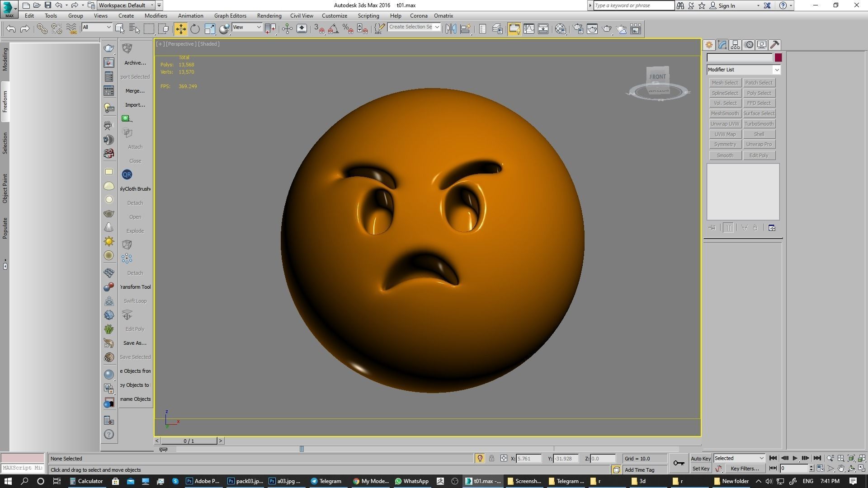868x488 pixels.
Task: Click the object color swatch
Action: point(778,58)
